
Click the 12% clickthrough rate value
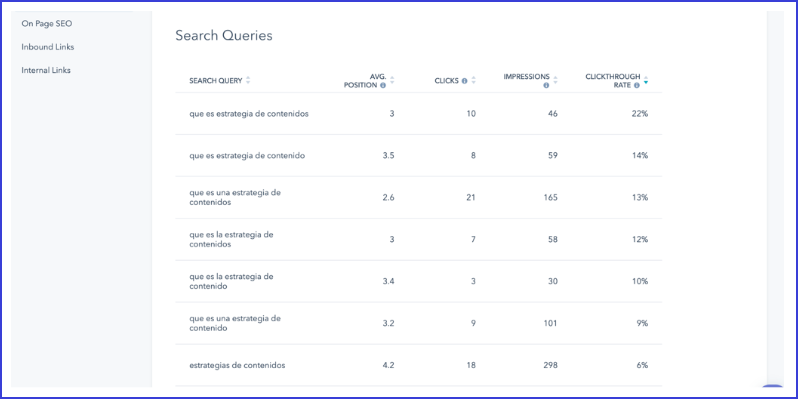tap(640, 240)
